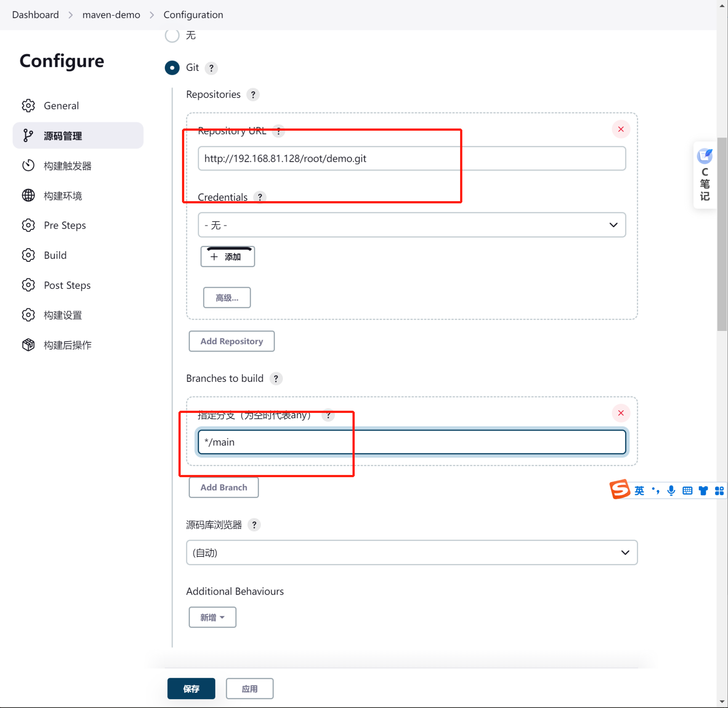The height and width of the screenshot is (708, 728).
Task: Show help for Branches to build
Action: [x=276, y=379]
